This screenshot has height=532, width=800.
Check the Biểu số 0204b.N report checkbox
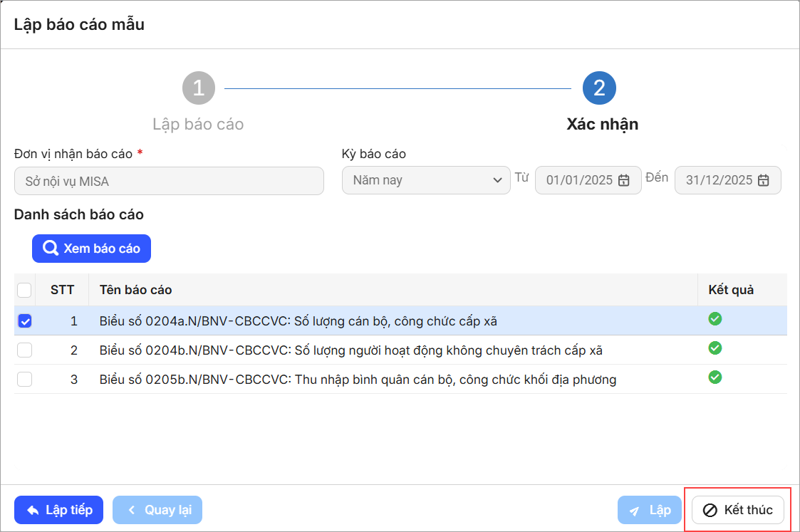[x=24, y=350]
